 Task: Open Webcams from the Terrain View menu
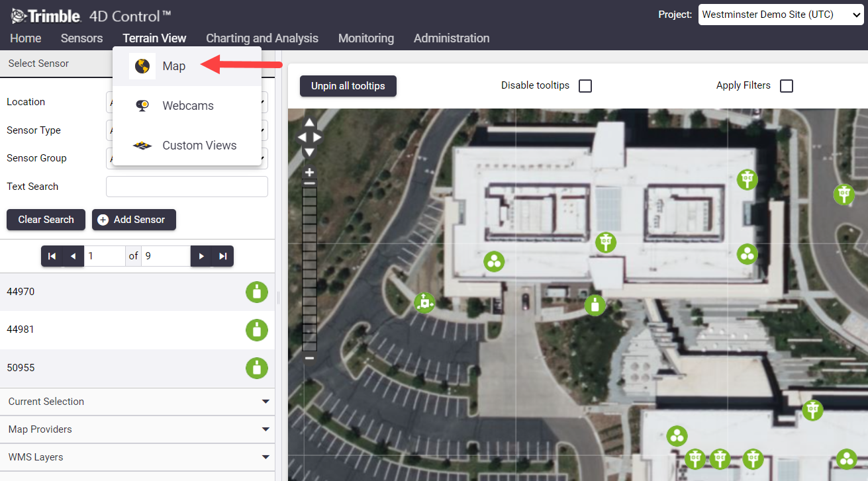click(x=187, y=106)
